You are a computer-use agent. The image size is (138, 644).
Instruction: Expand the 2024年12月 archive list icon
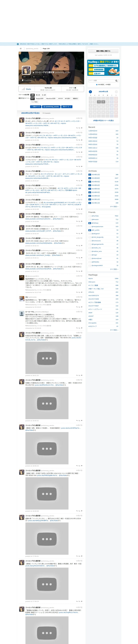click(x=90, y=175)
